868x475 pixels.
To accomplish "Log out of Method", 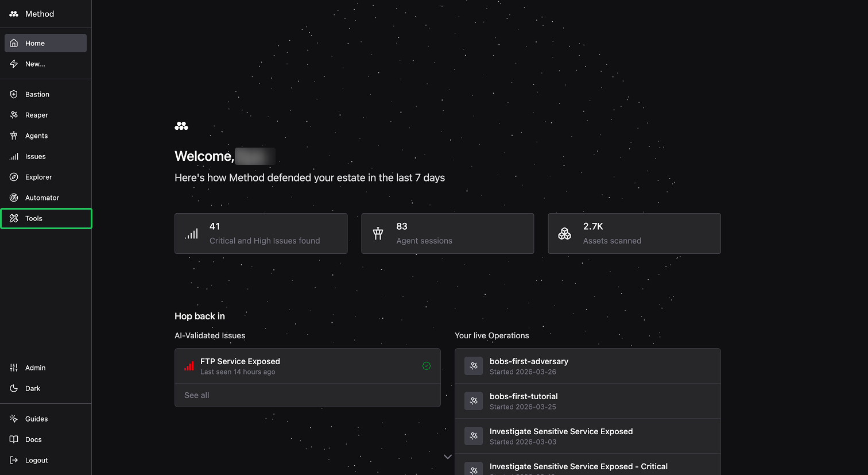I will (x=35, y=460).
